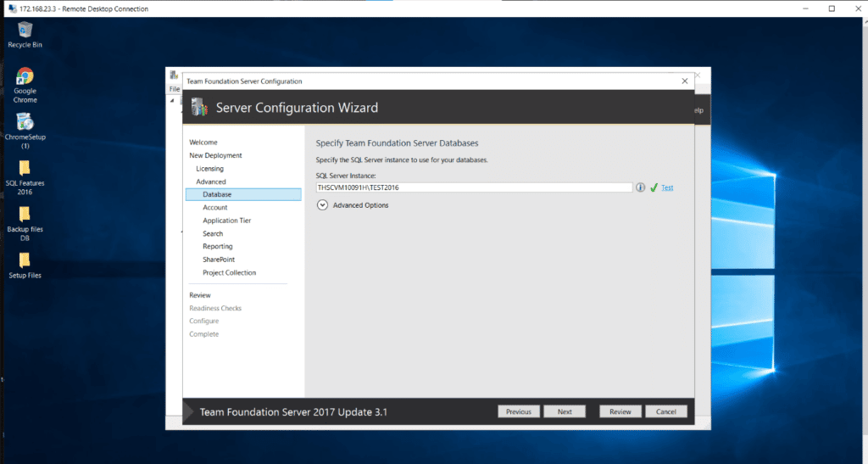Select the Setup Files desktop folder
868x464 pixels.
(25, 266)
